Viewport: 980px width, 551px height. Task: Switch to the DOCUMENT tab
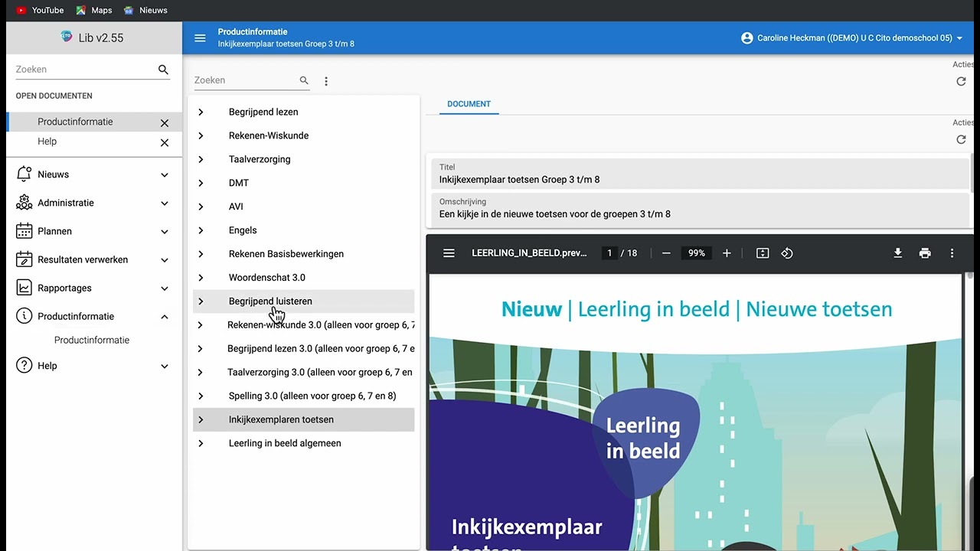(469, 104)
